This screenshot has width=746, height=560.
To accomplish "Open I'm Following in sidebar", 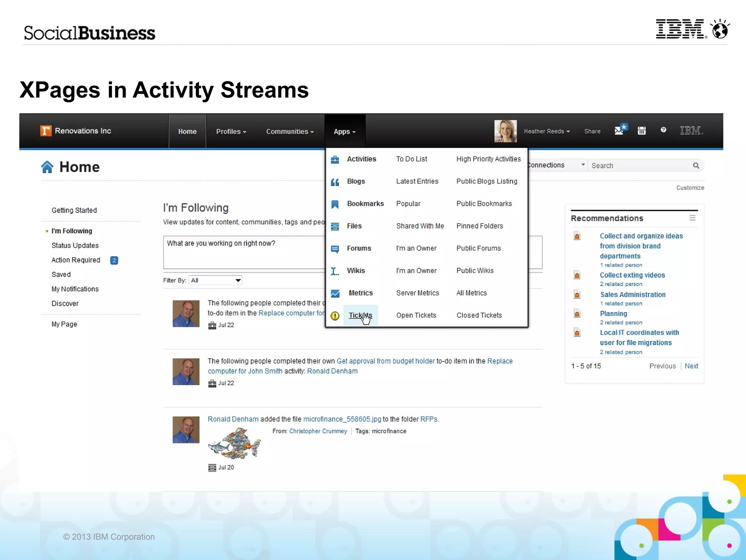I will coord(72,231).
